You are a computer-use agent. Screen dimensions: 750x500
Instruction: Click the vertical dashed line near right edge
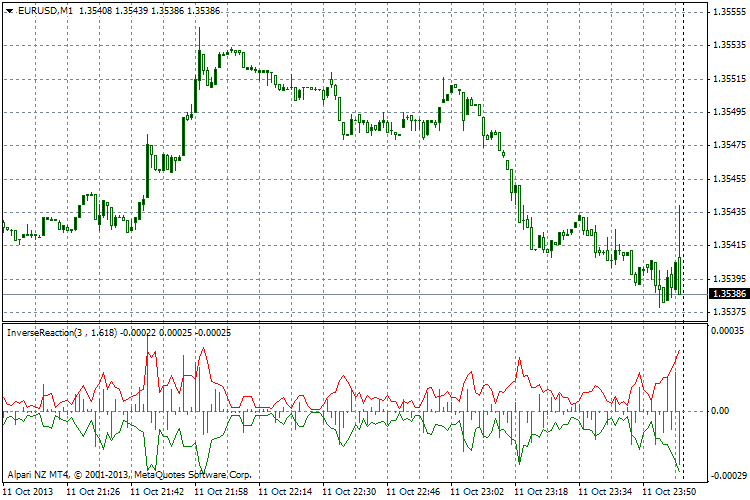685,150
